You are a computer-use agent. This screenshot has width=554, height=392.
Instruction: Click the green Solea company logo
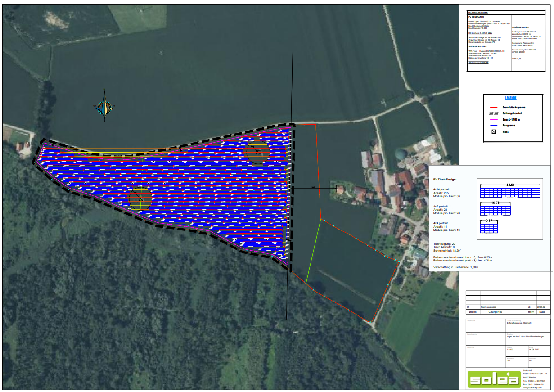click(494, 379)
